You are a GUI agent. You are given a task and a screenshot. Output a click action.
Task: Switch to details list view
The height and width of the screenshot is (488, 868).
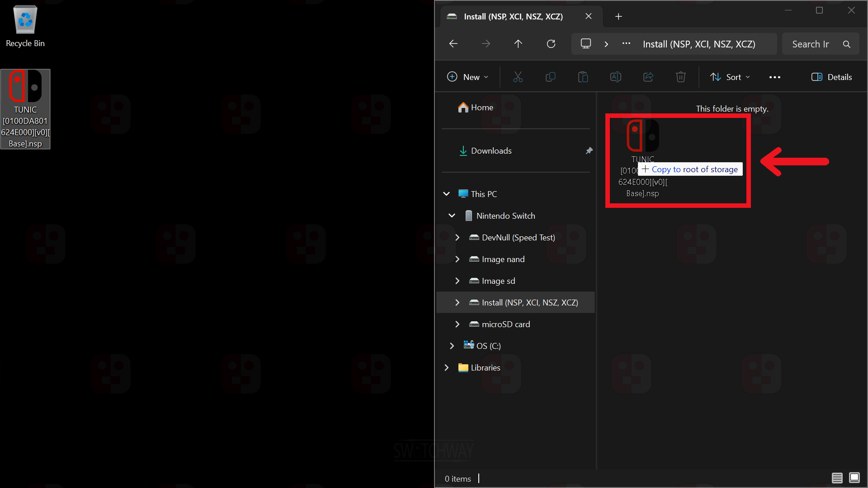click(837, 478)
